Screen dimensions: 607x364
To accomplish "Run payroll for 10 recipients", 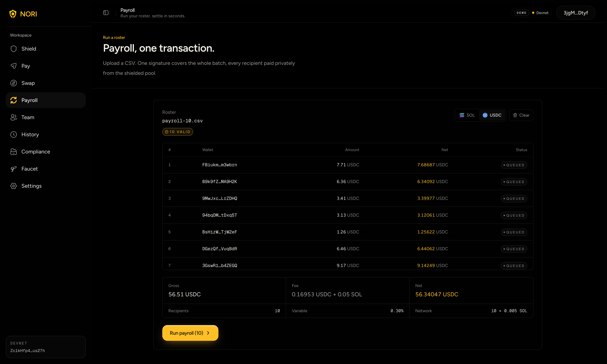I will click(190, 333).
